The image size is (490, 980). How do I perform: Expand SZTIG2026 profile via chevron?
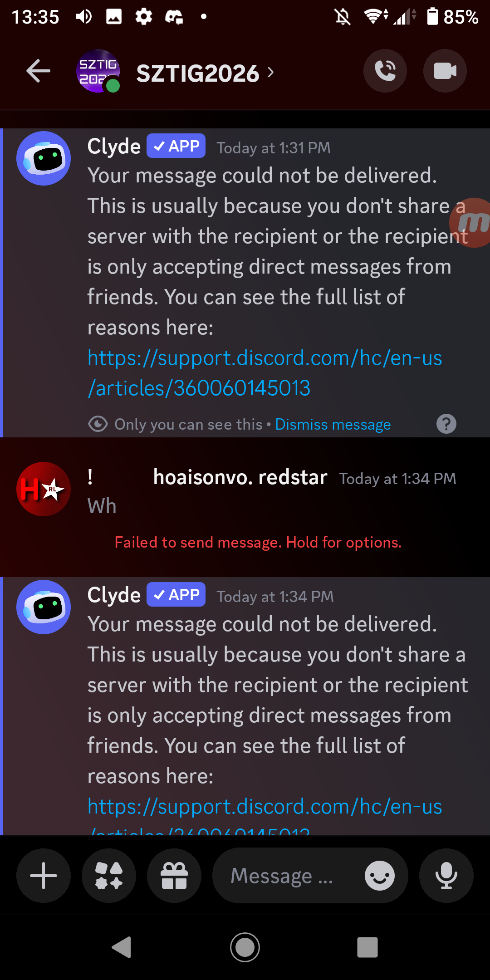click(x=271, y=73)
